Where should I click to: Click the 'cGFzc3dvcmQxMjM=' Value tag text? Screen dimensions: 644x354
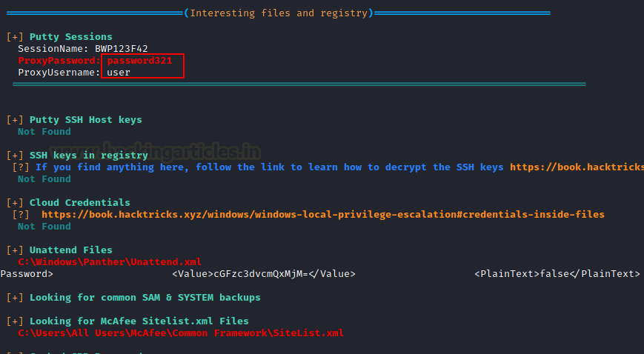264,274
